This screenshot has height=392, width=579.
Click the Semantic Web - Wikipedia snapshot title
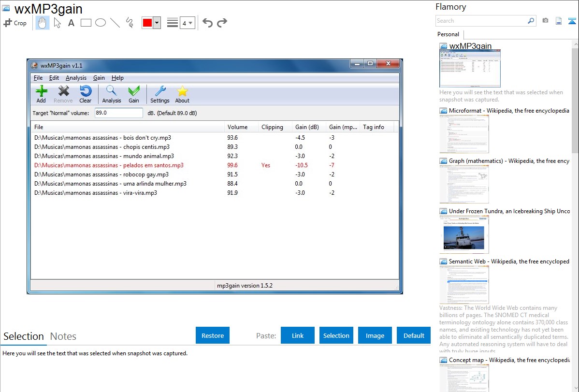point(509,261)
